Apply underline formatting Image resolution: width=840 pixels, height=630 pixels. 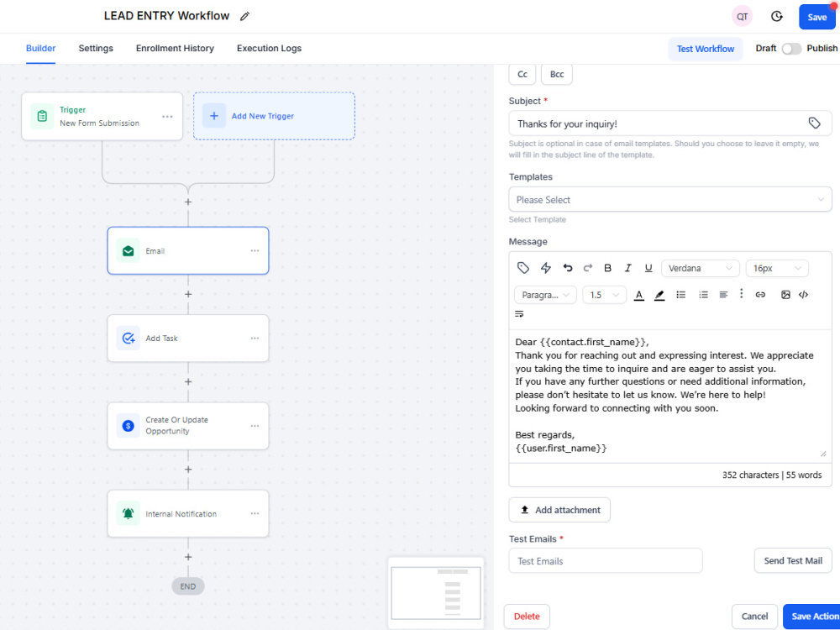click(x=648, y=268)
